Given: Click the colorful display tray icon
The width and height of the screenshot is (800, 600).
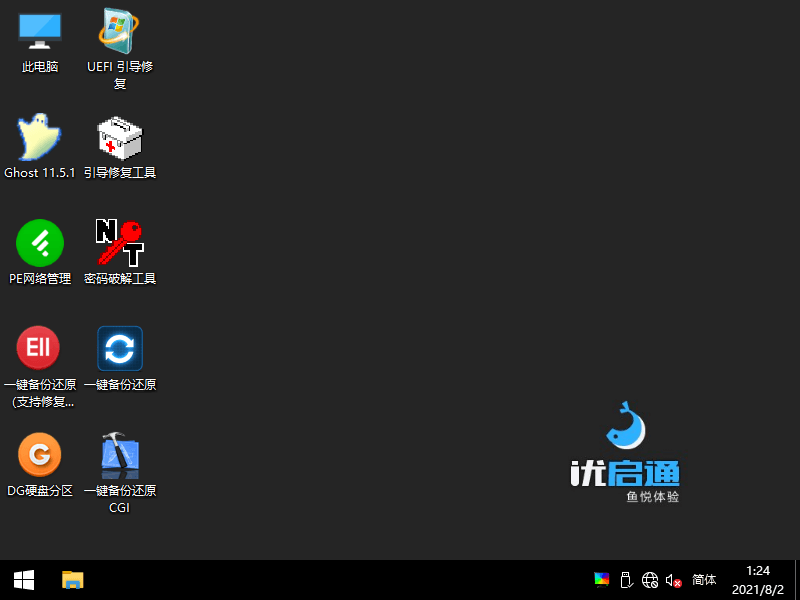Looking at the screenshot, I should tap(602, 580).
